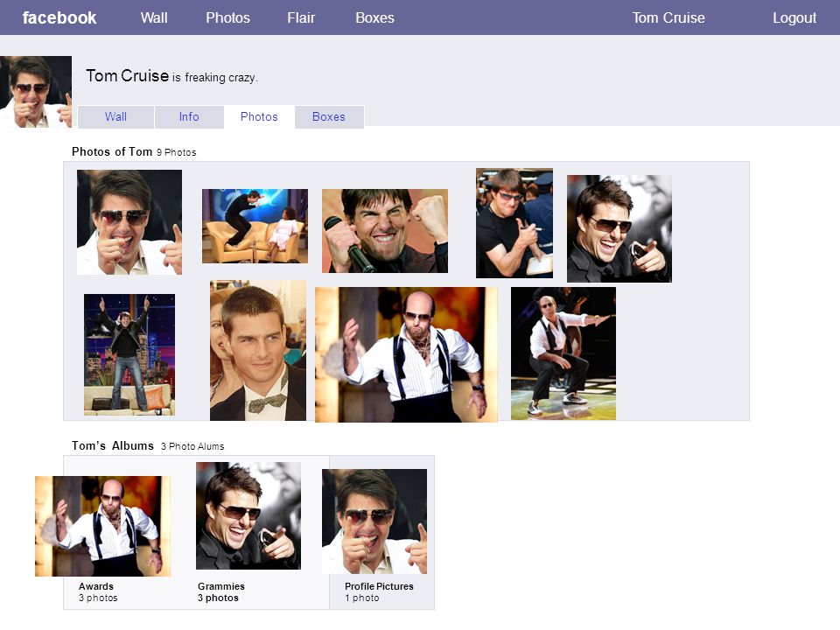Open the photo with microphone and raised fist

click(385, 231)
